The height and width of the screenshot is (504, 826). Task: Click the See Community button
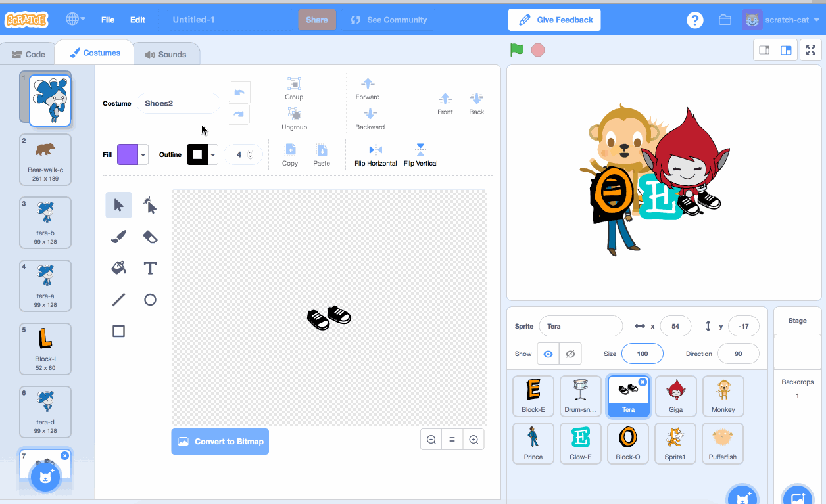[389, 20]
